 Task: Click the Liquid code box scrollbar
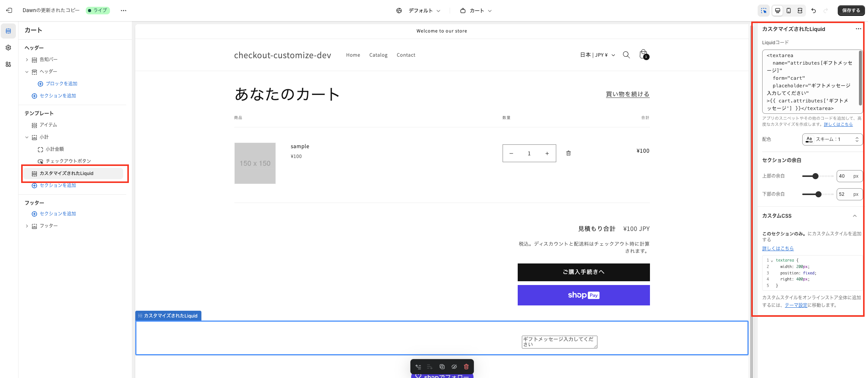(860, 78)
